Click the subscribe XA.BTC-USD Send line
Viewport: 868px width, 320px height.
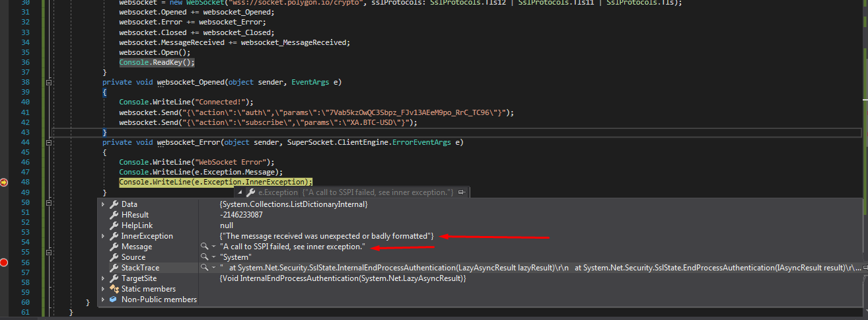(x=268, y=122)
